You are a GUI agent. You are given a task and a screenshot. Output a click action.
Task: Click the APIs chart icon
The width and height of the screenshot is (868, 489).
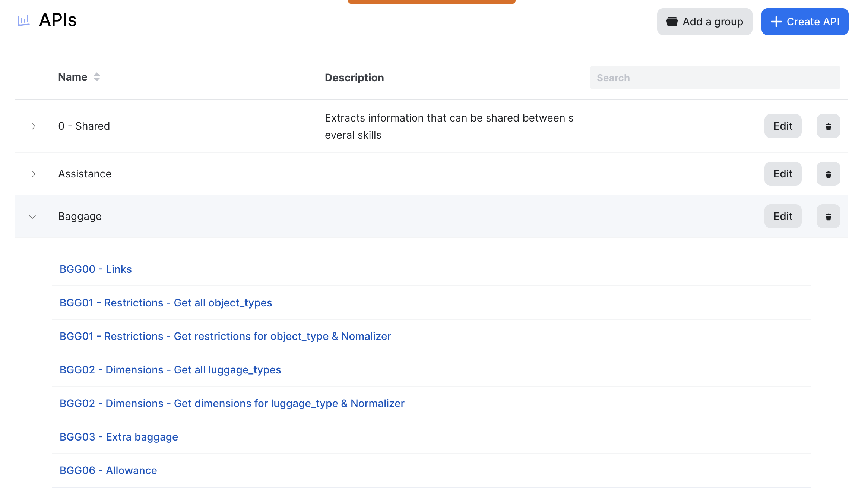click(24, 20)
